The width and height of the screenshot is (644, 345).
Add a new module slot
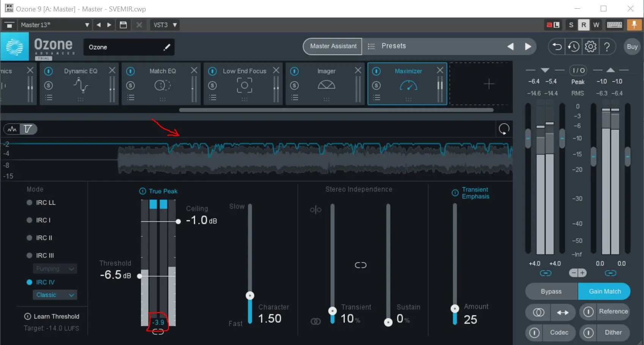[x=489, y=84]
